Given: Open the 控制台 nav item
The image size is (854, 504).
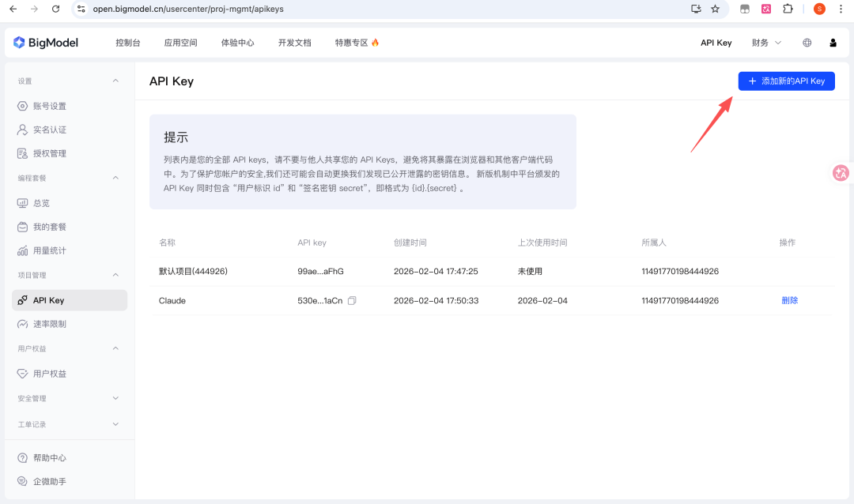Looking at the screenshot, I should (x=128, y=43).
